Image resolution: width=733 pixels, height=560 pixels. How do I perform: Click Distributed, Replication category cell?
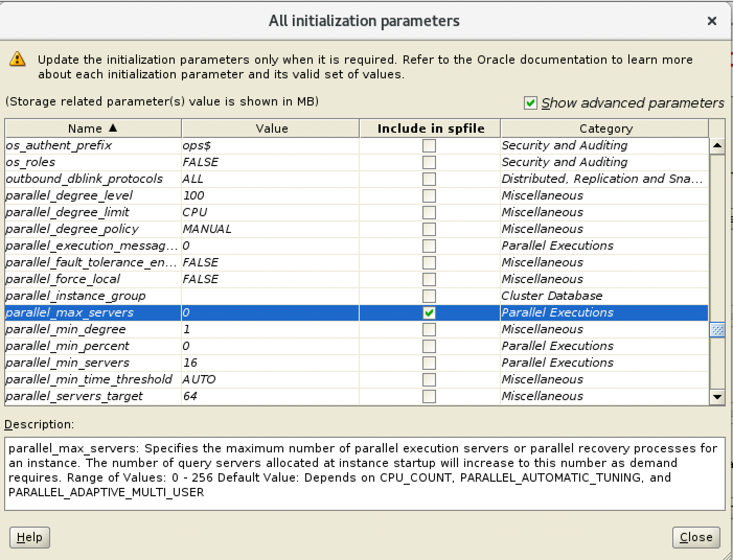pos(604,179)
